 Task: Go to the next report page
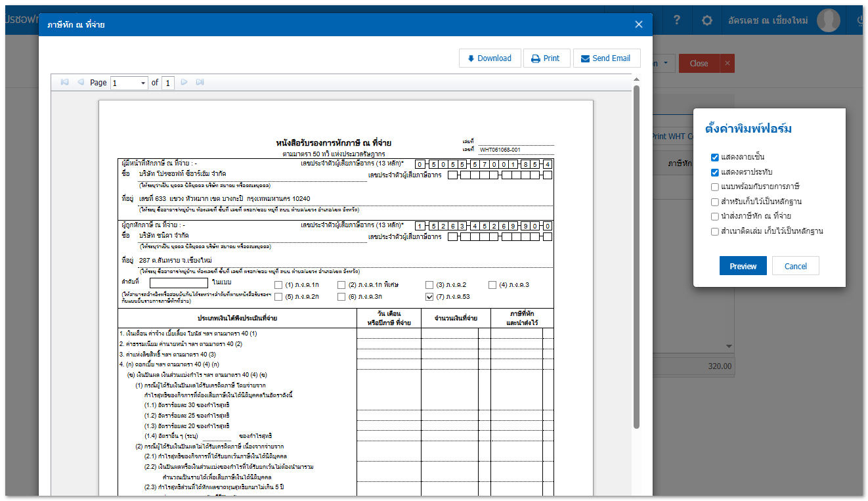click(184, 82)
